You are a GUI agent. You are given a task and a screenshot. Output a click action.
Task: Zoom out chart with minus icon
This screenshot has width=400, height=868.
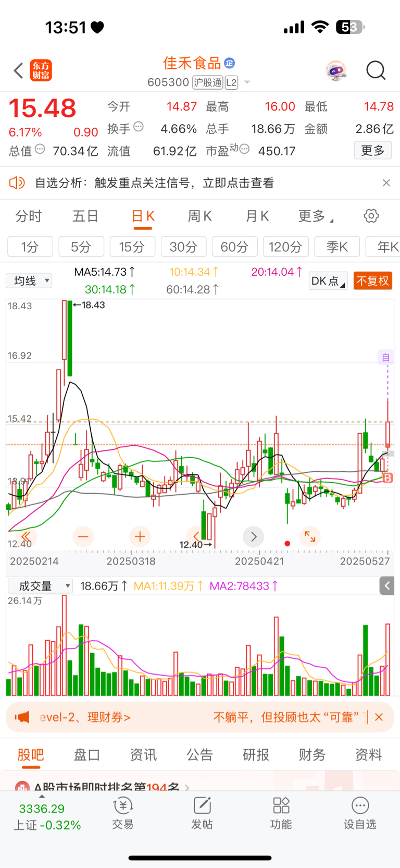click(x=83, y=536)
